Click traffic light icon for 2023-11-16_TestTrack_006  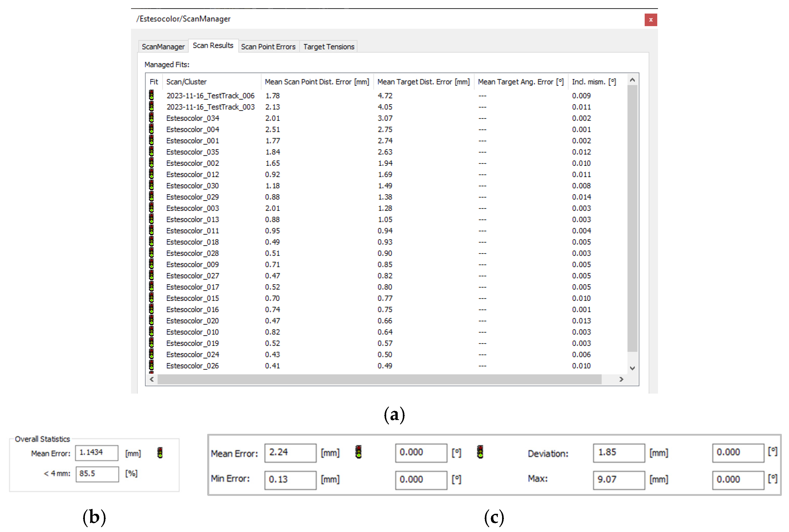(152, 95)
